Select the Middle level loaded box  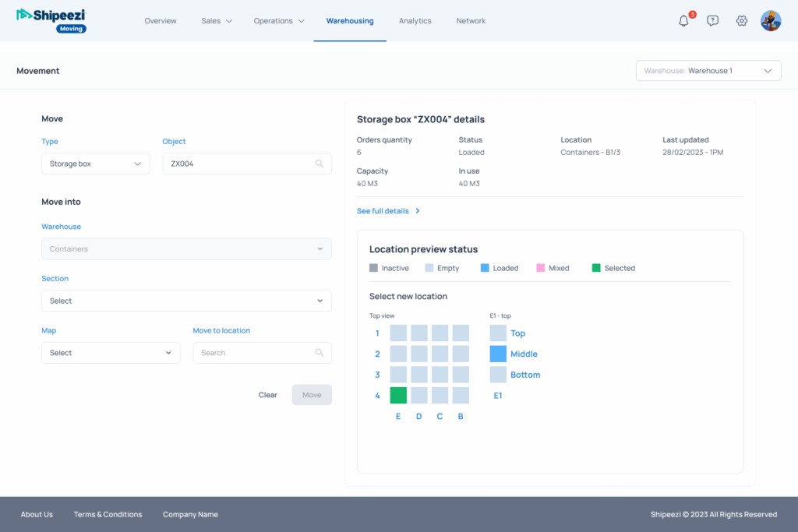tap(498, 354)
